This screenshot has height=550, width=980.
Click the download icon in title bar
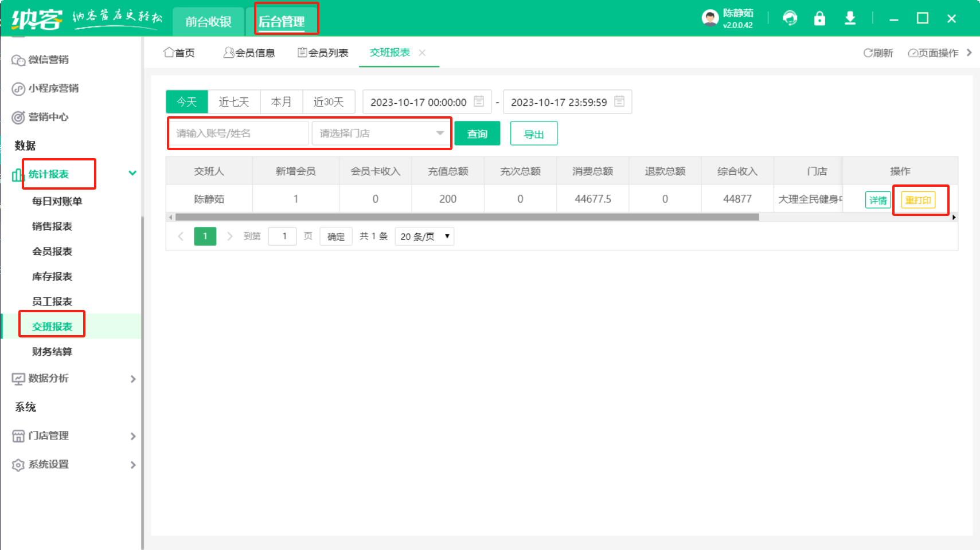[850, 18]
